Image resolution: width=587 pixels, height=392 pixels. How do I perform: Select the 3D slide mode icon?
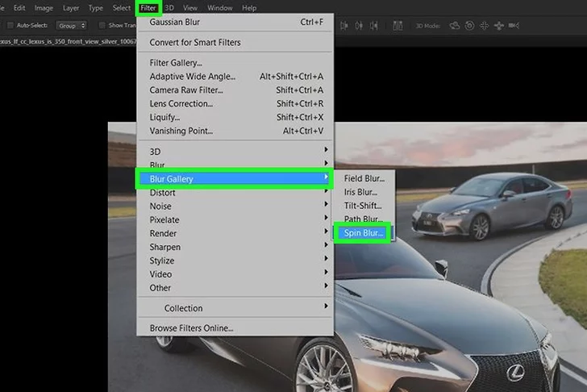click(499, 26)
